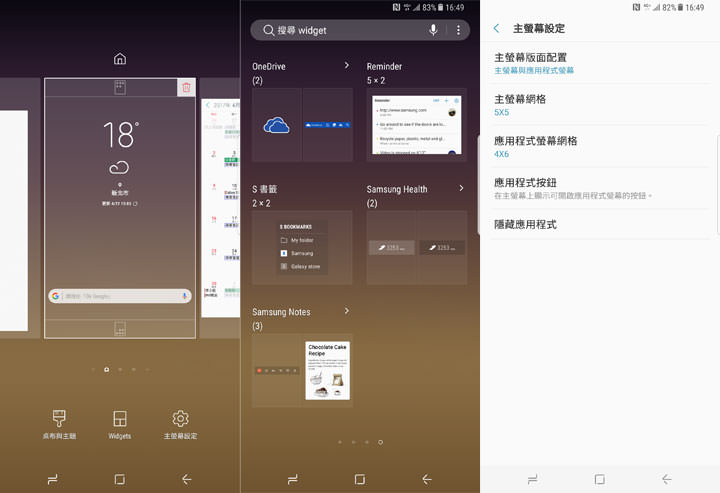The width and height of the screenshot is (720, 493).
Task: Tap the add-page grid icon at page top
Action: (120, 87)
